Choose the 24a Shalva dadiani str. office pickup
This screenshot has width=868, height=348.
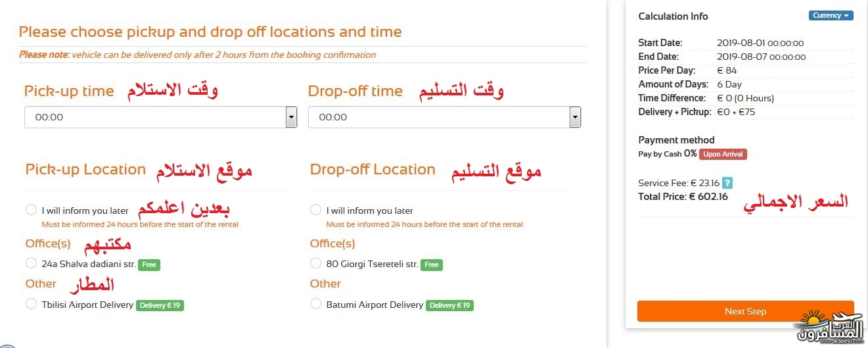31,263
